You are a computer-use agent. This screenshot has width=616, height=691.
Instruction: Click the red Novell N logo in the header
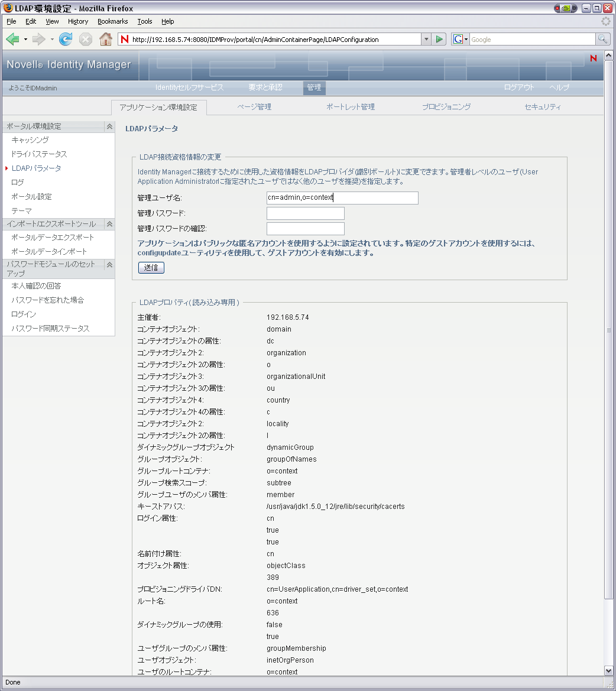pyautogui.click(x=593, y=58)
